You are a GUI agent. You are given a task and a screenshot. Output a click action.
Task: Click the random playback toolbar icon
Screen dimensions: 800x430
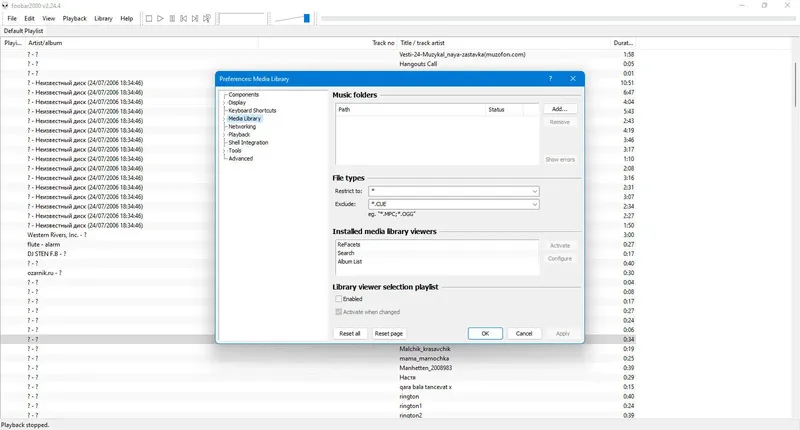[x=207, y=18]
